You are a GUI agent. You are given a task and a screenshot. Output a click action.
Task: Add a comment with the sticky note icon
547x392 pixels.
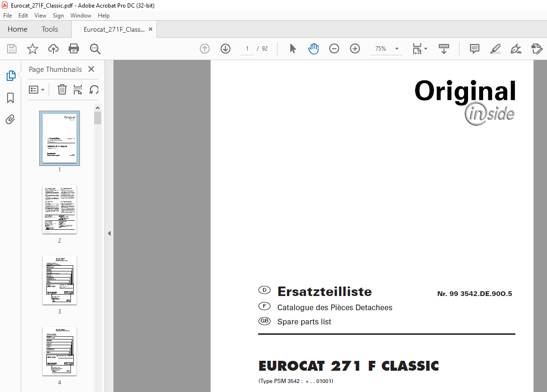[475, 49]
